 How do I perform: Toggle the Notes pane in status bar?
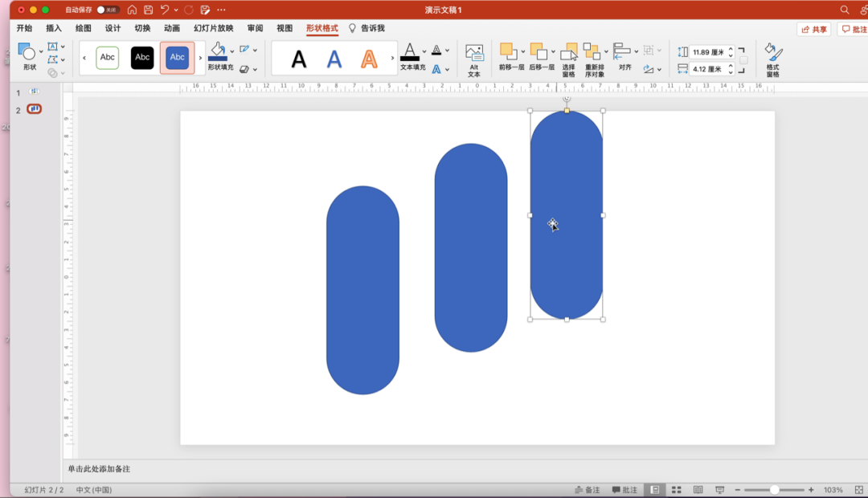pos(588,490)
